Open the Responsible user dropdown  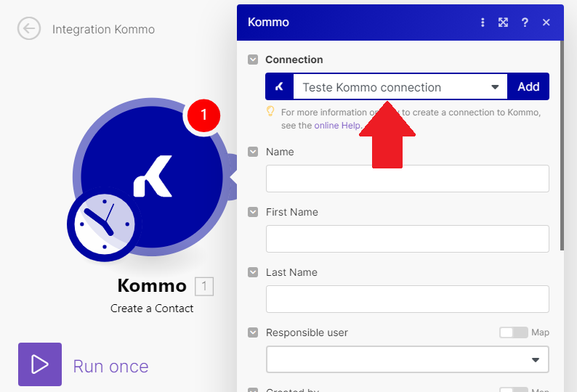(408, 359)
